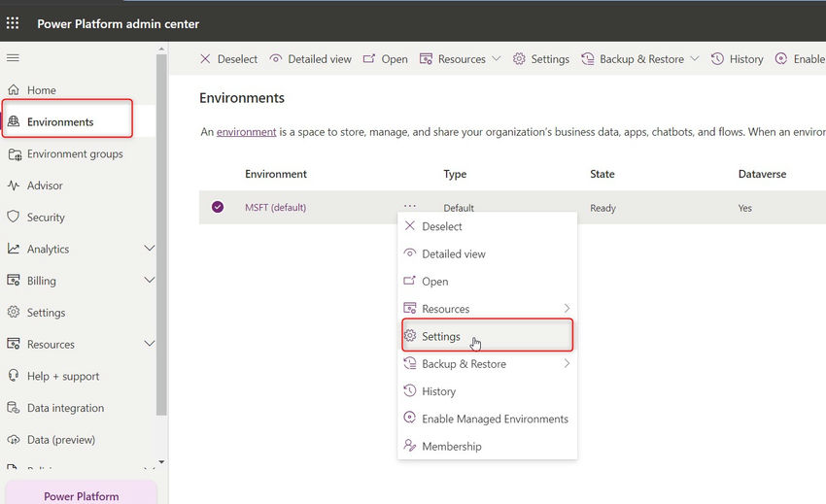826x504 pixels.
Task: Click Membership in the context menu
Action: click(x=452, y=446)
